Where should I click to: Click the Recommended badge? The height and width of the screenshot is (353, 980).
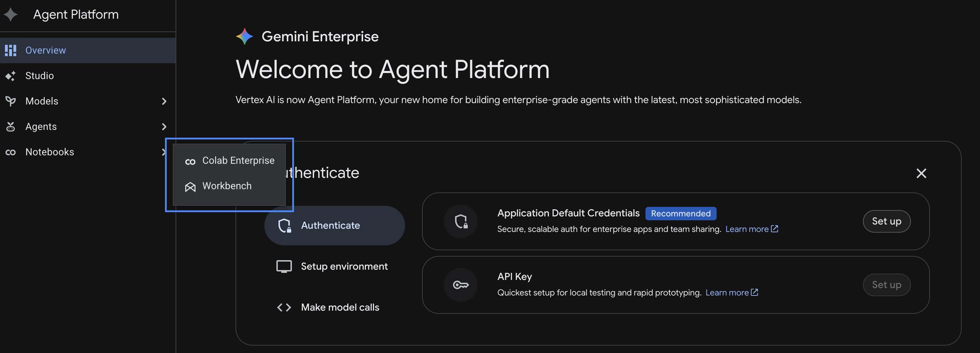(681, 214)
